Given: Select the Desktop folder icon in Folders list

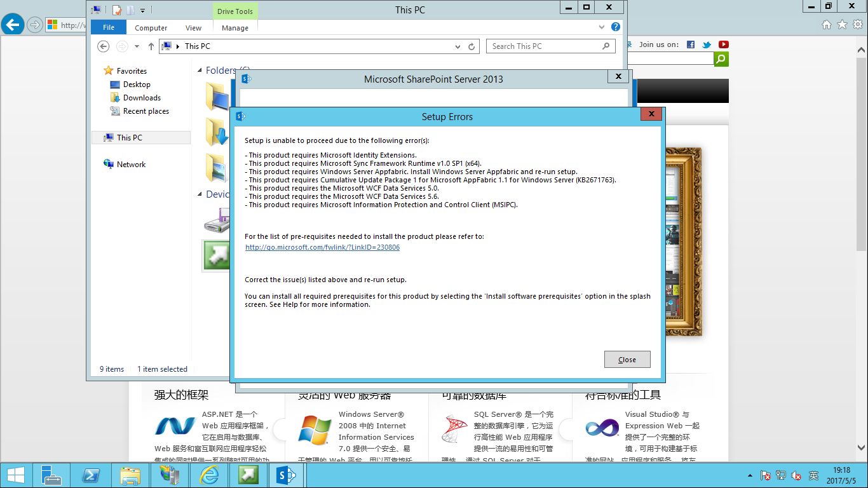Looking at the screenshot, I should coord(218,97).
